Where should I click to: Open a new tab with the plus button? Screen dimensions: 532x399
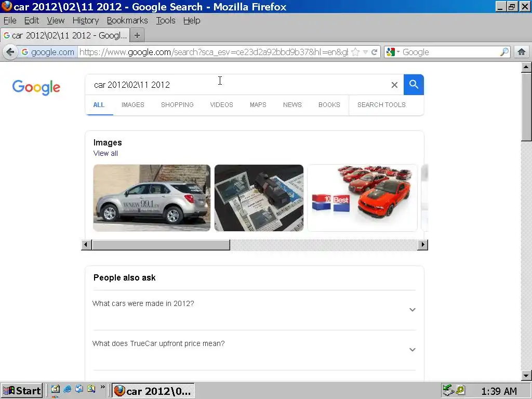137,35
